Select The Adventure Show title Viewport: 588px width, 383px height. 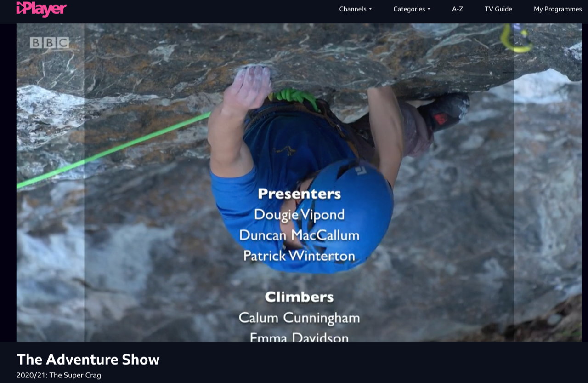pyautogui.click(x=88, y=359)
